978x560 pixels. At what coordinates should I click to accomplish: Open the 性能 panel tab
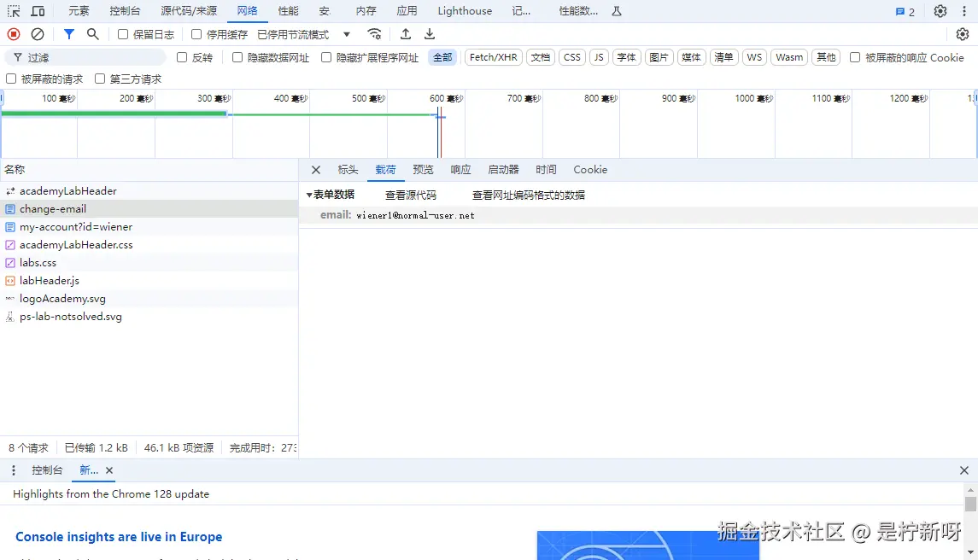[x=288, y=11]
